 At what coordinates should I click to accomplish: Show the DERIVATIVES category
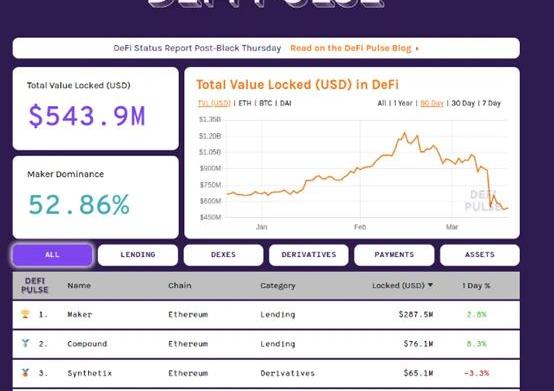[x=309, y=255]
